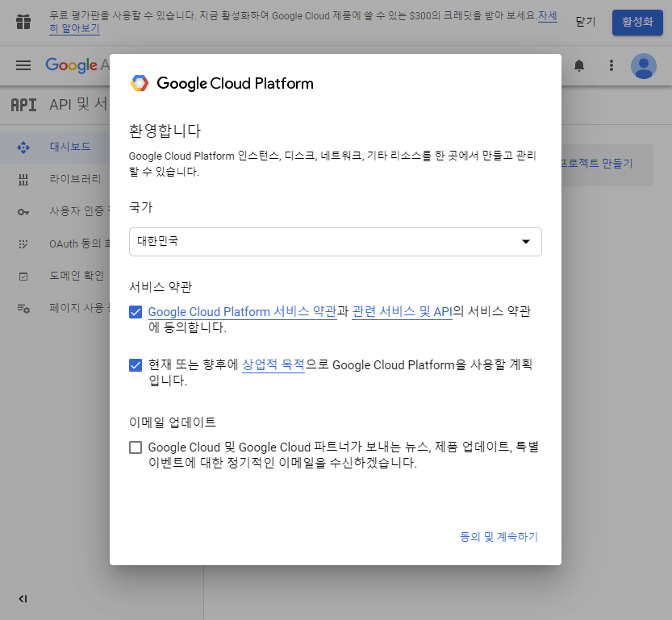Viewport: 672px width, 620px height.
Task: Click 동의 및 계속하기 button
Action: coord(499,536)
